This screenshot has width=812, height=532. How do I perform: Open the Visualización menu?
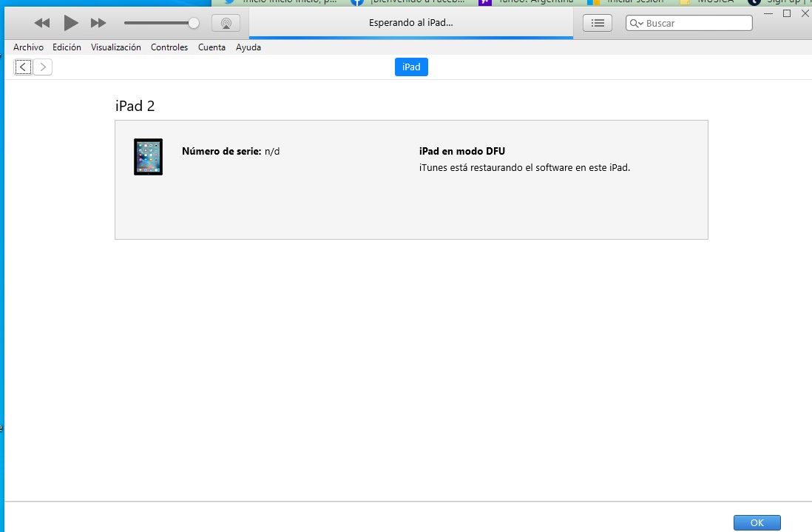coord(116,47)
